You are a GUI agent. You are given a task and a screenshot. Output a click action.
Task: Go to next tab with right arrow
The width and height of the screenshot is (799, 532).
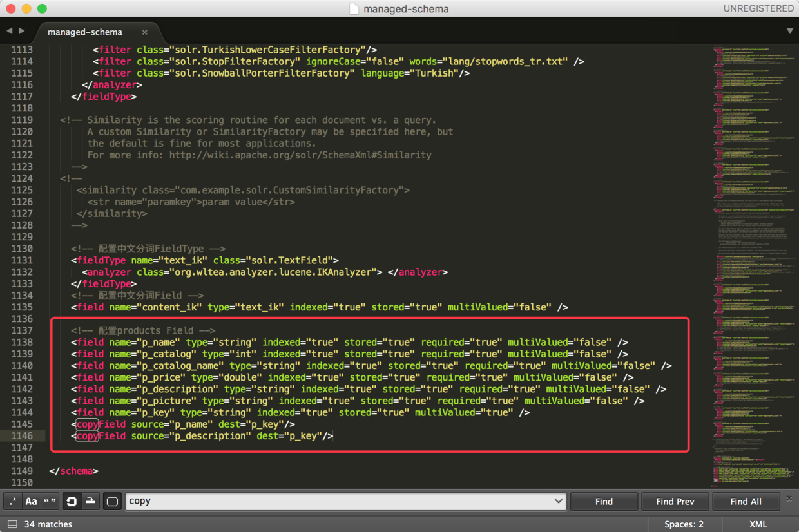click(x=22, y=30)
